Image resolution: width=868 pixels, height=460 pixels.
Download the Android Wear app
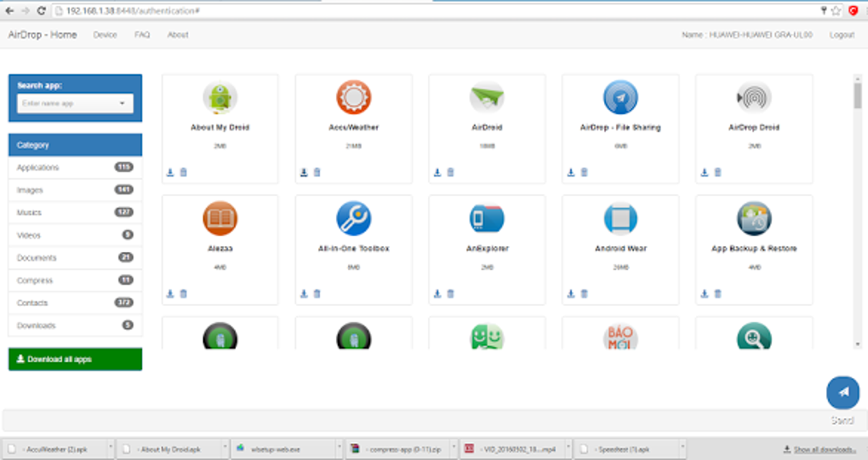571,294
